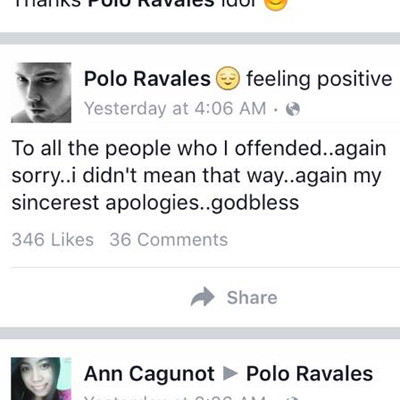
Task: Open Ann Cagunot profile picture
Action: coord(41,379)
